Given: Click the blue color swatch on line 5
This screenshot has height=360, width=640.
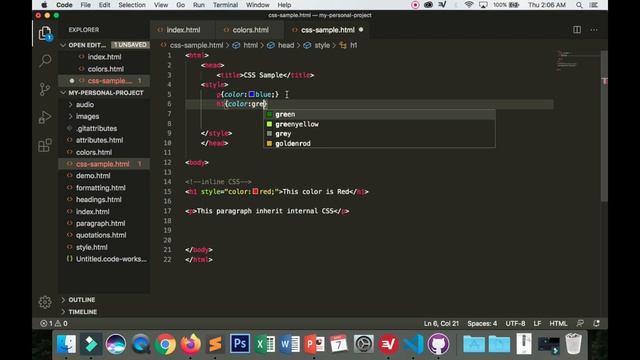Looking at the screenshot, I should pos(251,94).
